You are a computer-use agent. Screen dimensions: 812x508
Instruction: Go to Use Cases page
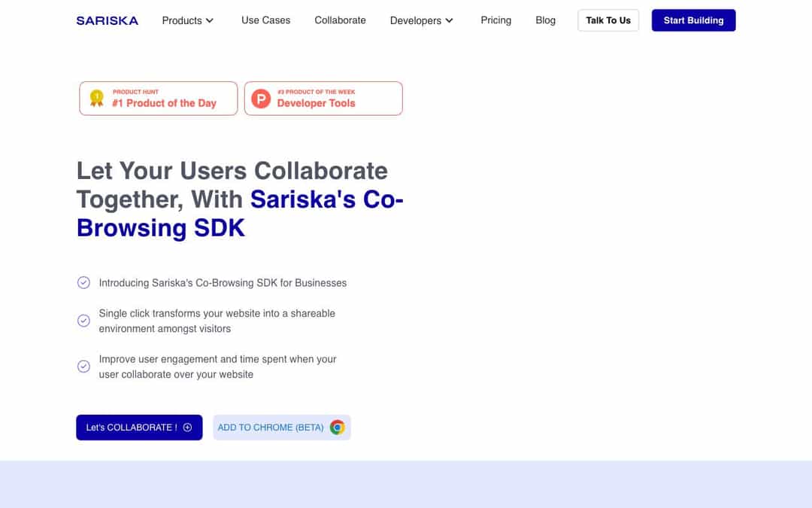265,20
